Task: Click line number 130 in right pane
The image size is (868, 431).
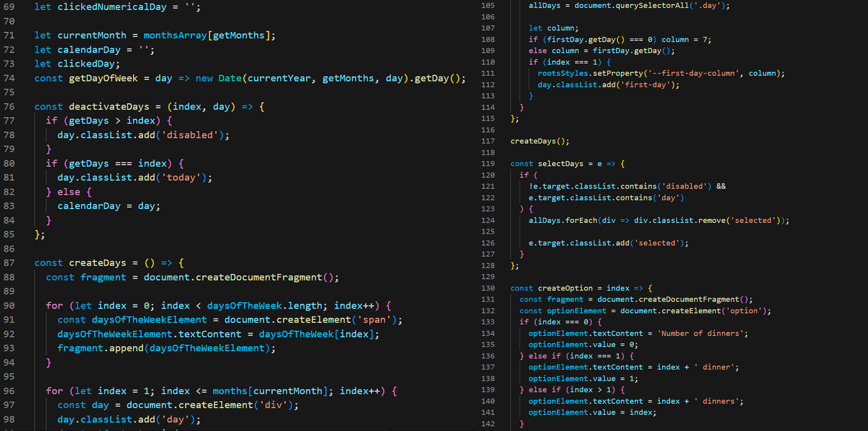Action: click(x=488, y=288)
